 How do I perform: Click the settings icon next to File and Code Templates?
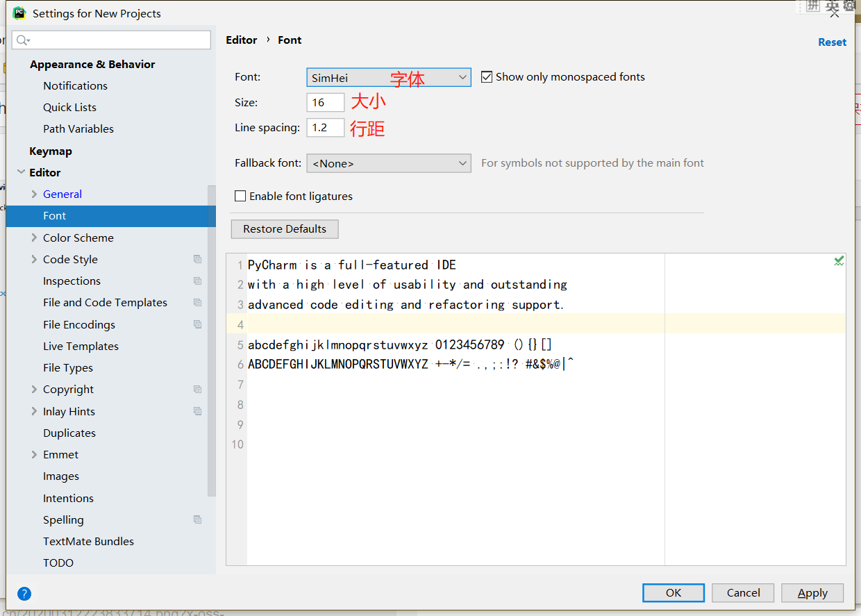click(198, 302)
